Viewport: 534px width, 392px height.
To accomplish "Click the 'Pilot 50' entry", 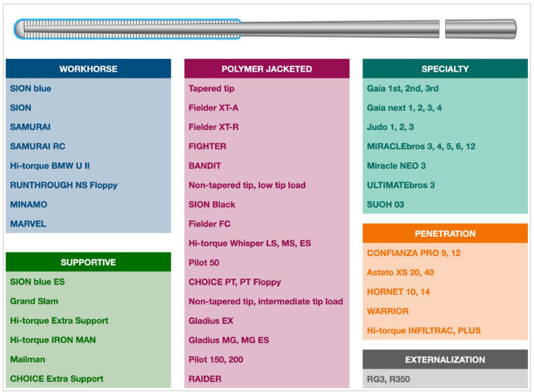I will coord(204,263).
